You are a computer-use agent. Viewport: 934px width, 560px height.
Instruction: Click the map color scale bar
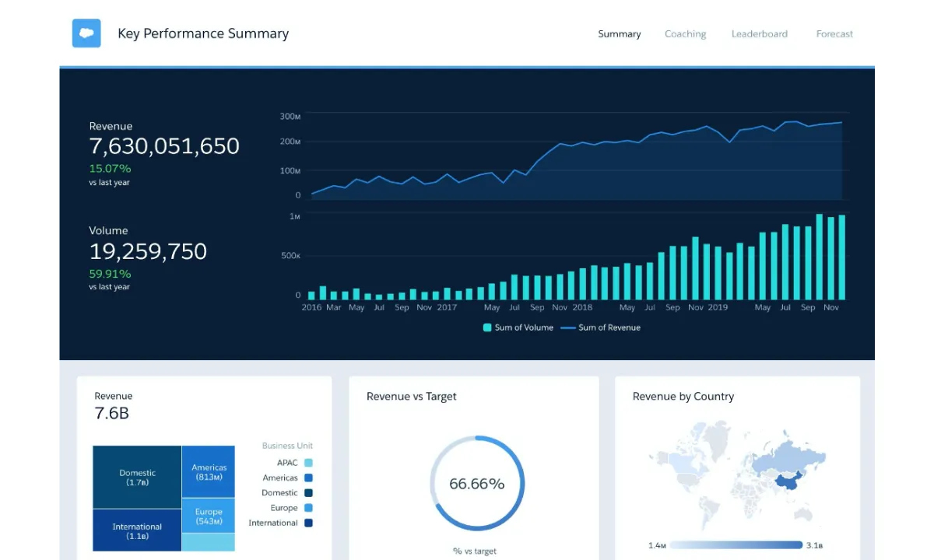736,545
